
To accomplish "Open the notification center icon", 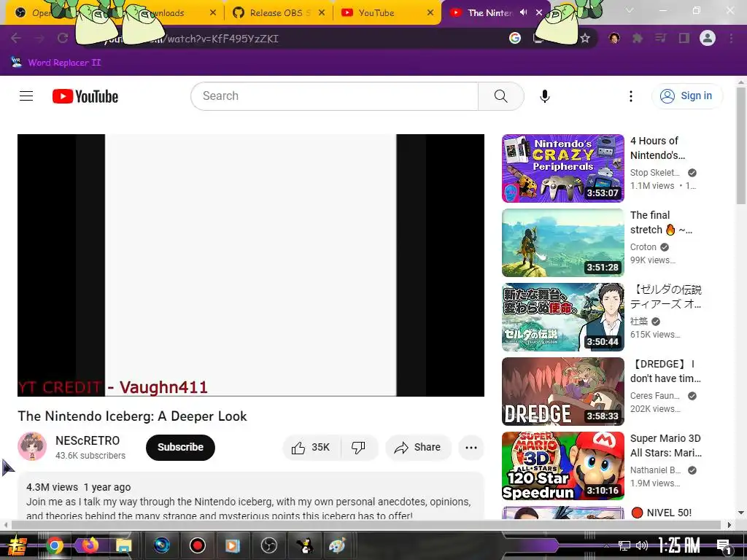I will click(x=724, y=545).
